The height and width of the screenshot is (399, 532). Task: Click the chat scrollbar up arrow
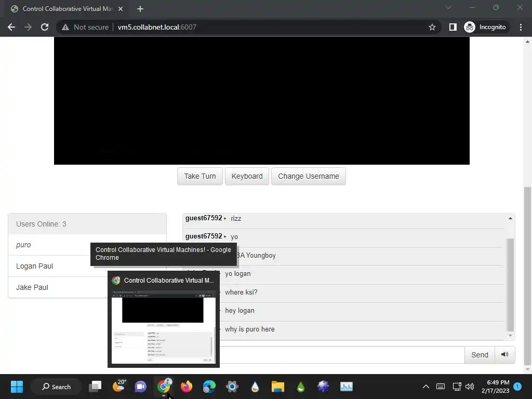tap(510, 218)
